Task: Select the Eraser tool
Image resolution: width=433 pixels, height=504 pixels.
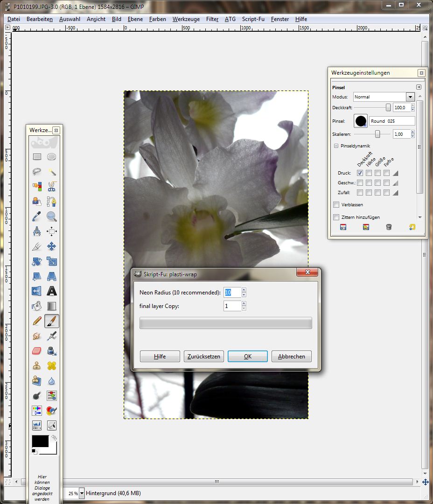Action: 37,351
